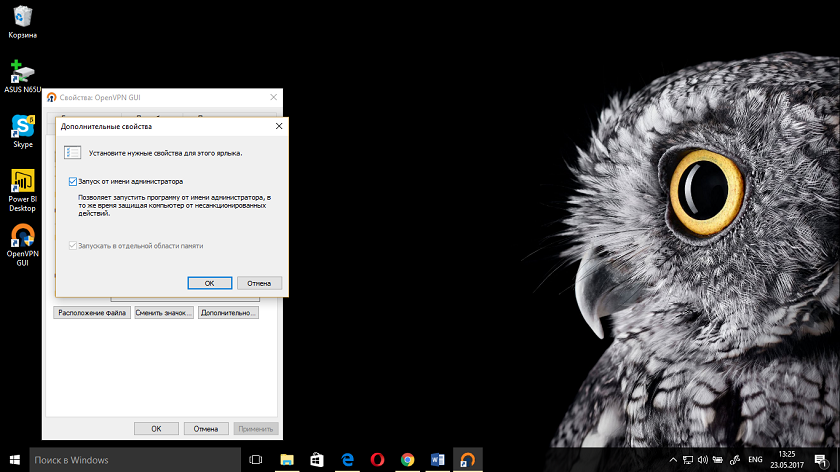Select the Power BI Desktop shortcut
Viewport: 840px width, 472px height.
tap(22, 190)
